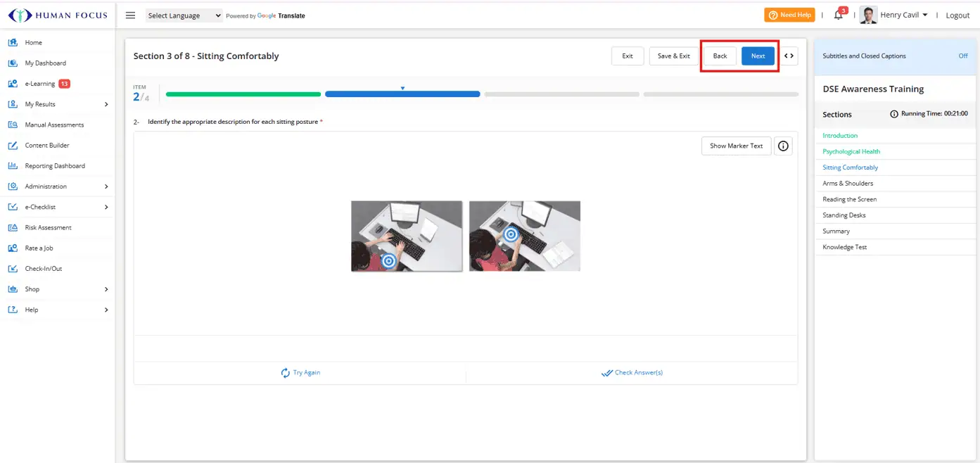This screenshot has width=980, height=463.
Task: Click Try Again link
Action: pyautogui.click(x=300, y=373)
